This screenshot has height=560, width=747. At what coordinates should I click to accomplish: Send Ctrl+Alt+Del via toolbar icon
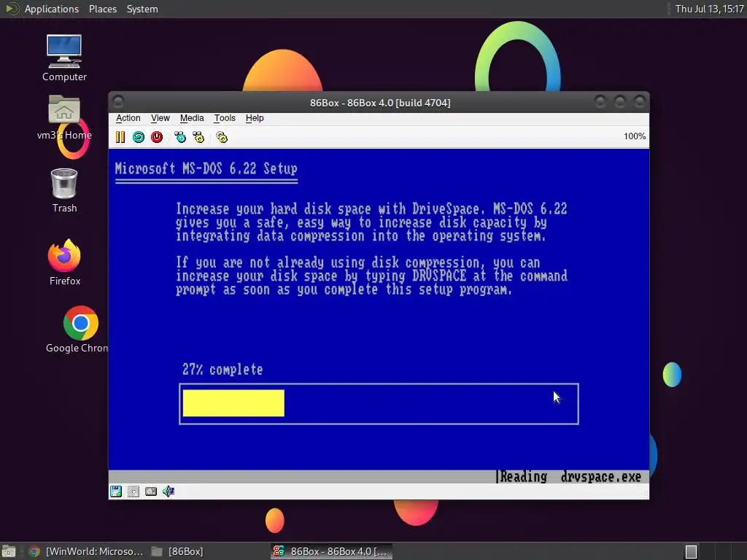180,137
